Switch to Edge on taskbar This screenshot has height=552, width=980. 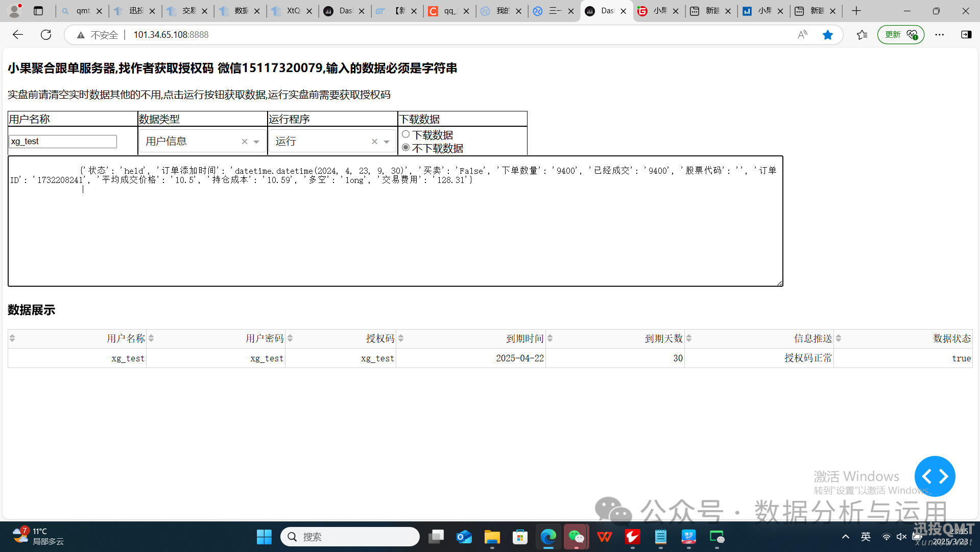[548, 537]
